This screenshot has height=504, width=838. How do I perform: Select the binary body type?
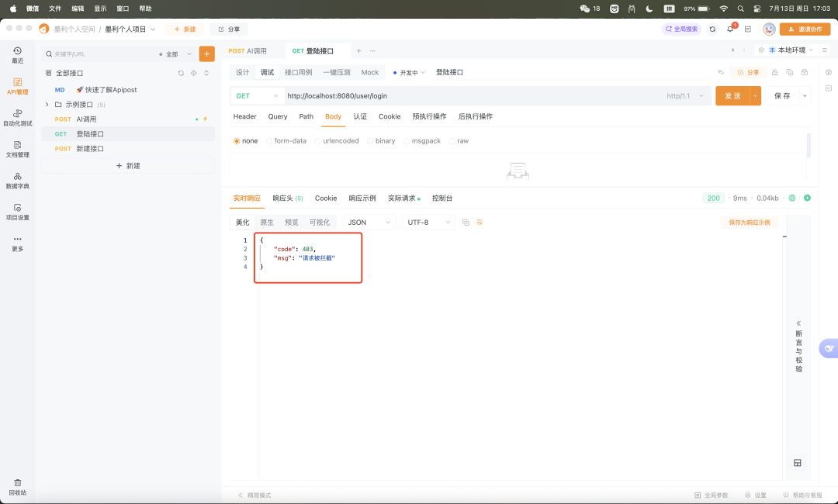pos(381,141)
